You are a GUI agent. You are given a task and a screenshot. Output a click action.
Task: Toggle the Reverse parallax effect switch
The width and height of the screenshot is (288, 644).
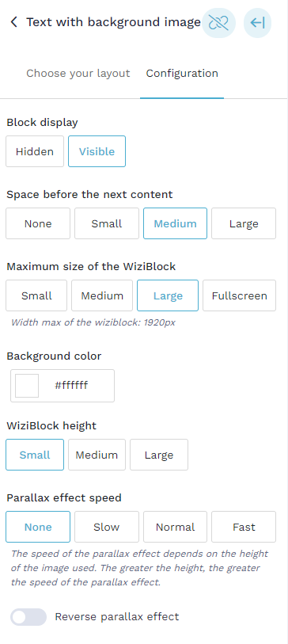tap(28, 617)
